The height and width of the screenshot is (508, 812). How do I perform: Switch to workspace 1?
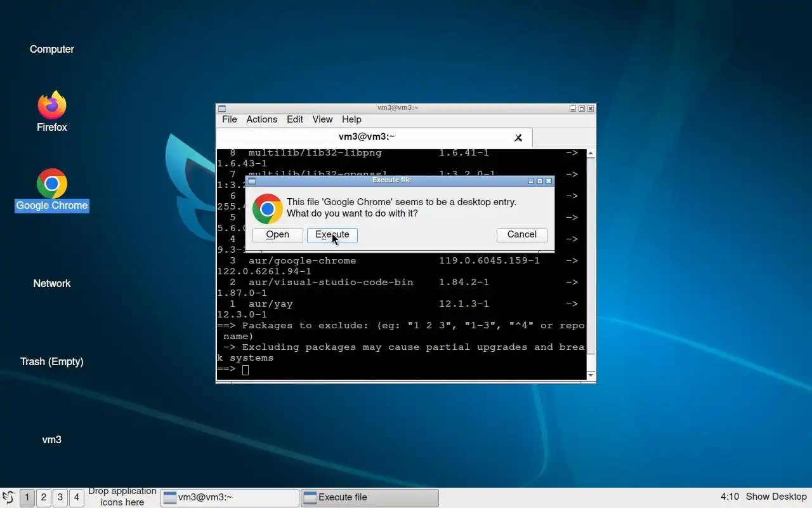pyautogui.click(x=27, y=497)
